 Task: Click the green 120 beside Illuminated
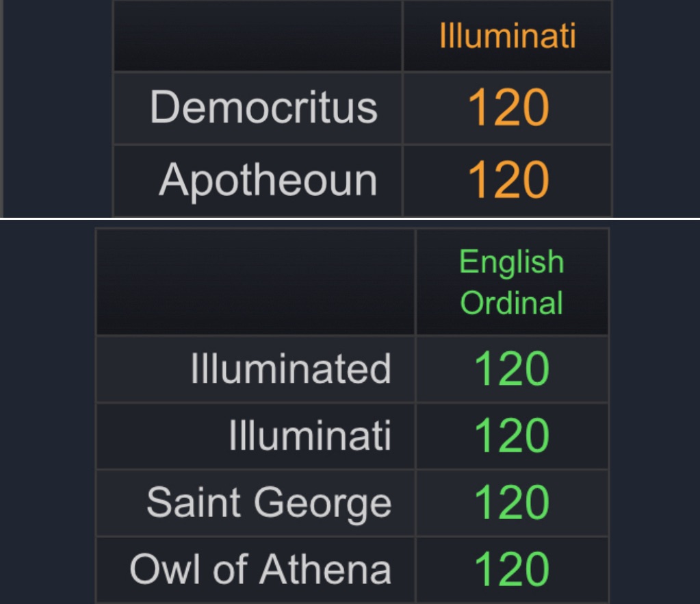click(x=511, y=368)
